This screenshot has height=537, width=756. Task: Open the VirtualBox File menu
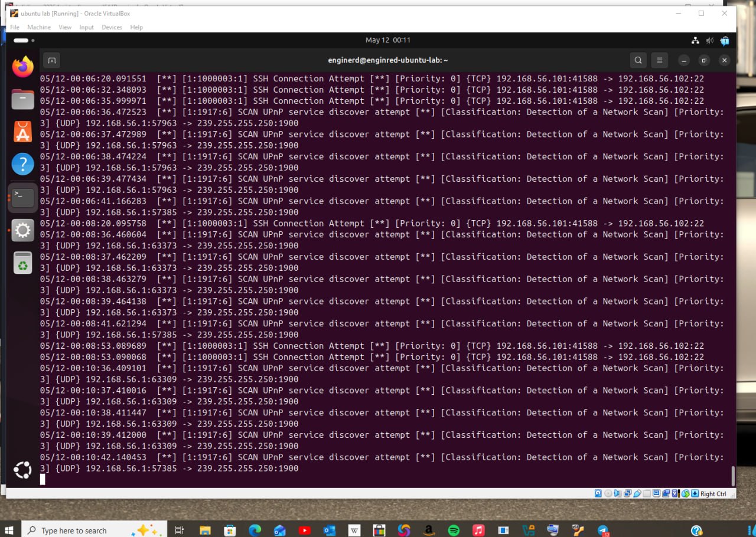pos(15,27)
